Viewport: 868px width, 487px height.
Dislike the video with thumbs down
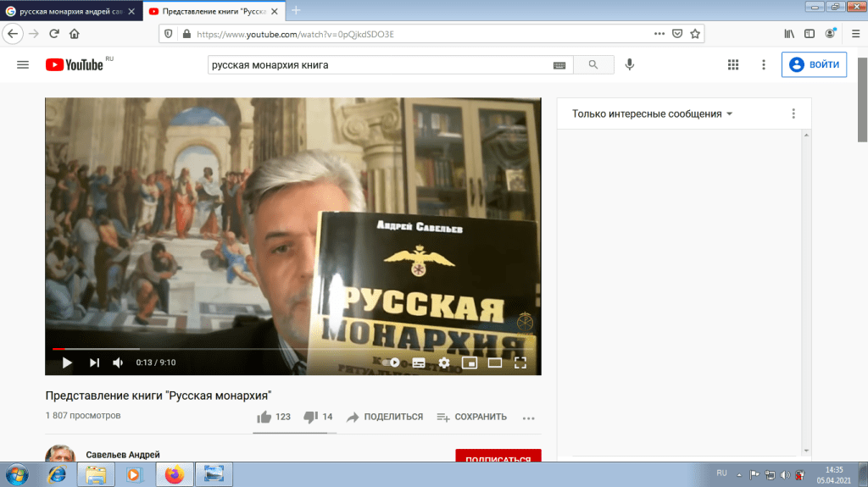point(310,417)
